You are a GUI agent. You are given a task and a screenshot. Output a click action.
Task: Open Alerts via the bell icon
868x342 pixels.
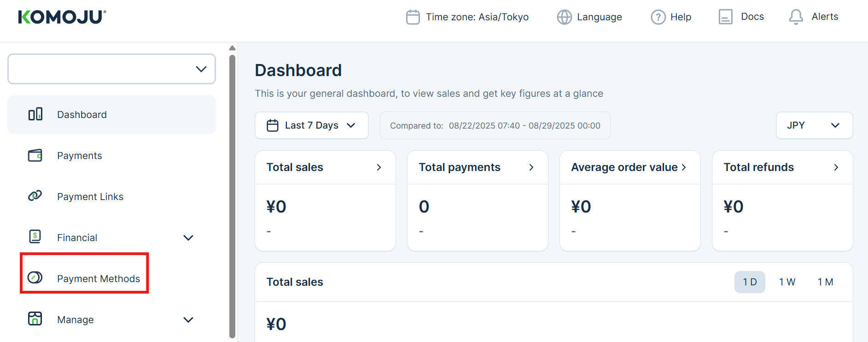pyautogui.click(x=796, y=17)
